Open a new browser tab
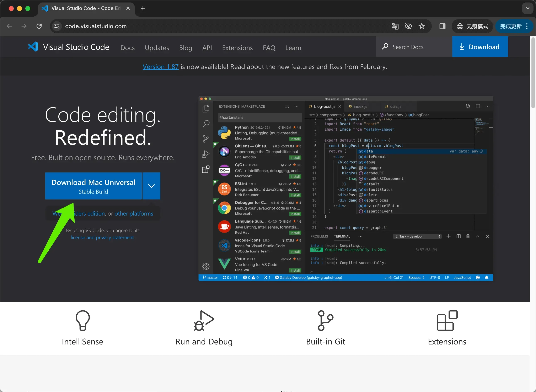 143,8
